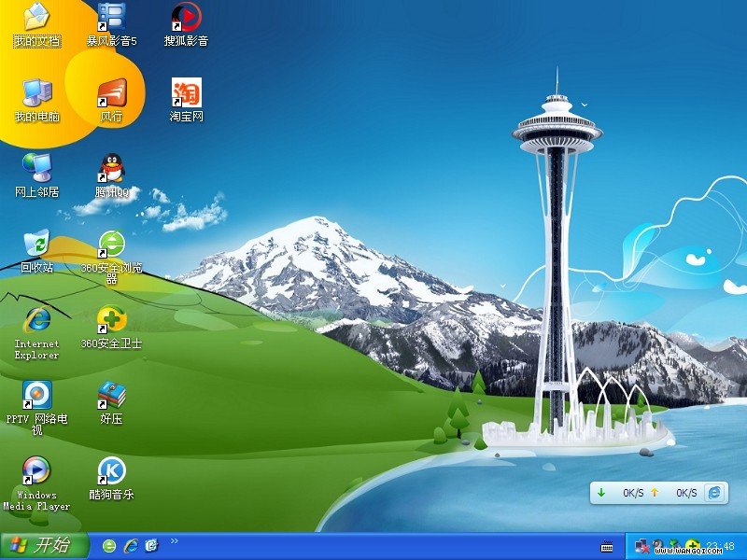The height and width of the screenshot is (560, 747).
Task: Click the orange upload speed arrow
Action: tap(655, 493)
